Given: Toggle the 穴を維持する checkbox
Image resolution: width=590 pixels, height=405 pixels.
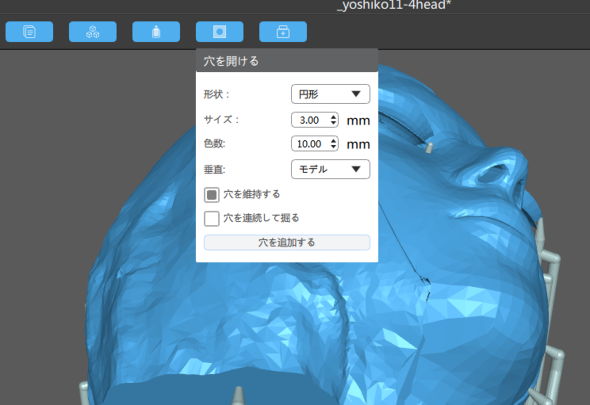Looking at the screenshot, I should point(211,195).
